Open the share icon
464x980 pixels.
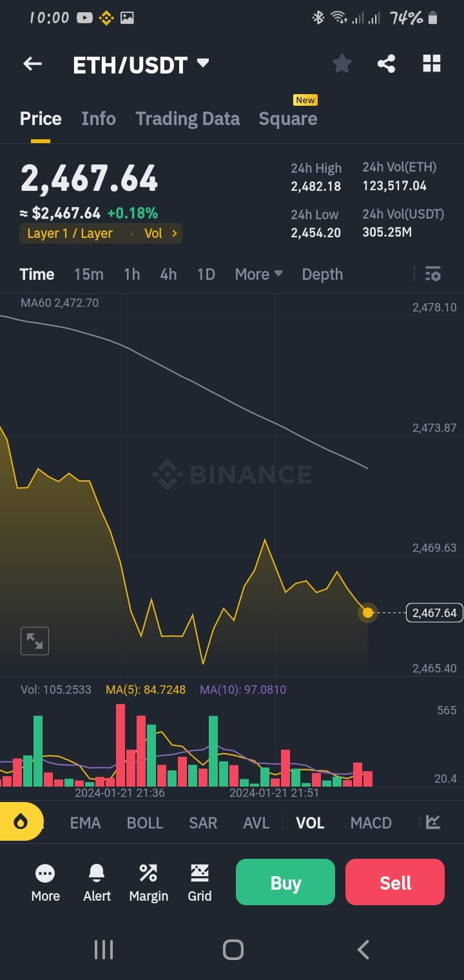click(386, 63)
